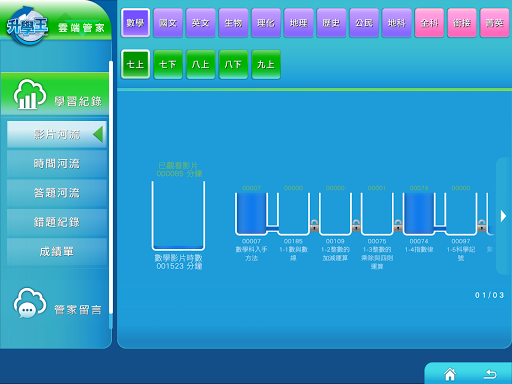Click the 雲端管家 title text
Screen dimensions: 512x384
(81, 28)
